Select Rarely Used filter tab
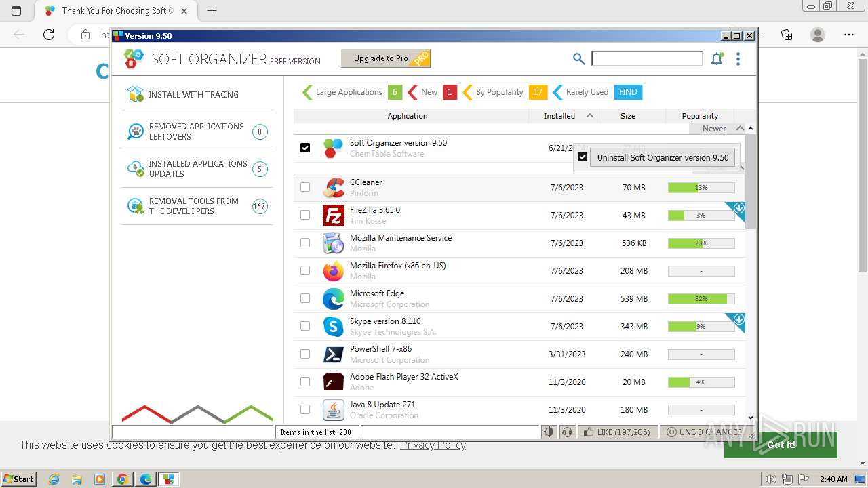This screenshot has height=488, width=868. point(597,92)
